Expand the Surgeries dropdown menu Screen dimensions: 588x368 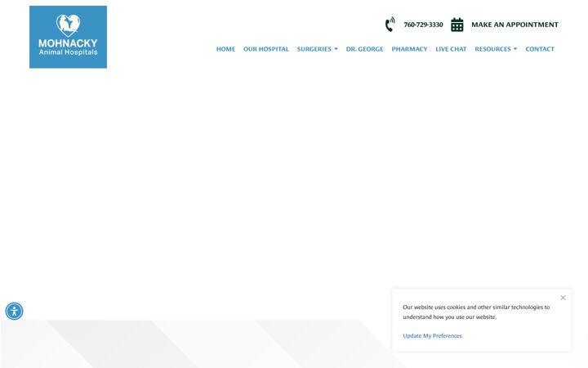click(x=317, y=49)
